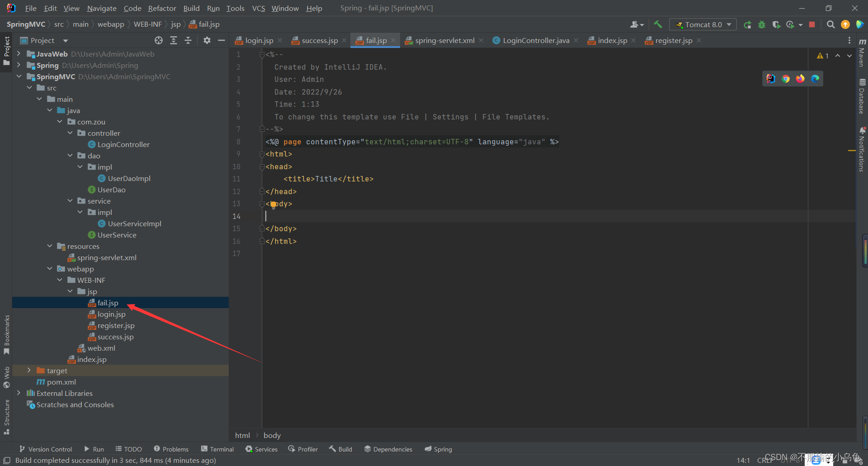Click the select opened file target icon
This screenshot has width=868, height=466.
pos(159,40)
